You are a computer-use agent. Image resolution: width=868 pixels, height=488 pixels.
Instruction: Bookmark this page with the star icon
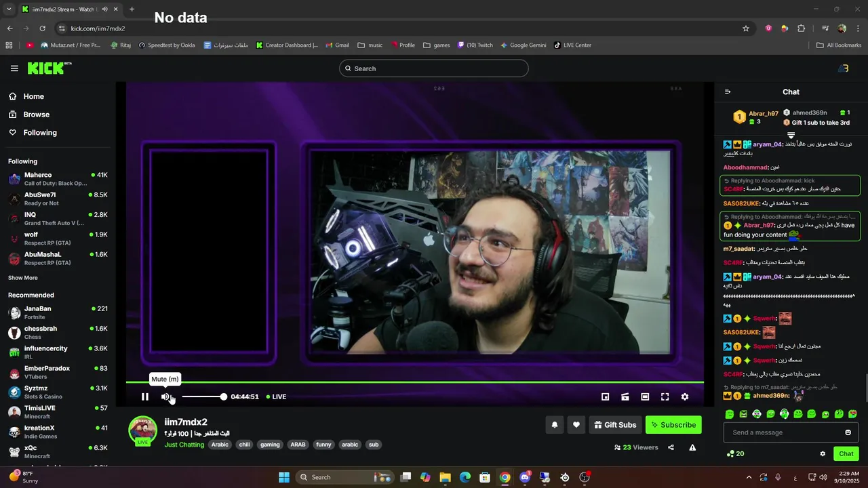[746, 28]
